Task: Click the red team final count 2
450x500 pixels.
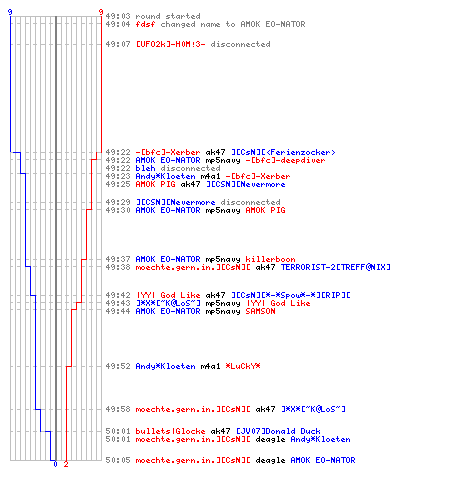Action: point(66,464)
